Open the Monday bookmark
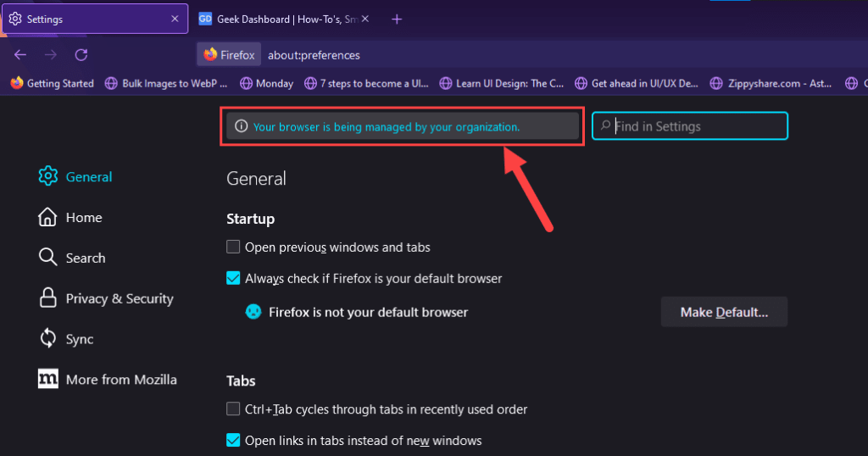 point(266,84)
